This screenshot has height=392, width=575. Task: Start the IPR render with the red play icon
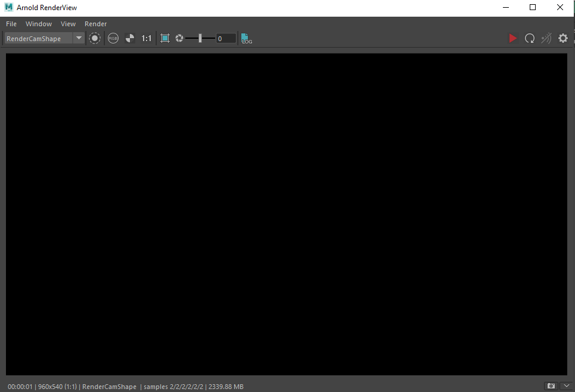pyautogui.click(x=512, y=38)
